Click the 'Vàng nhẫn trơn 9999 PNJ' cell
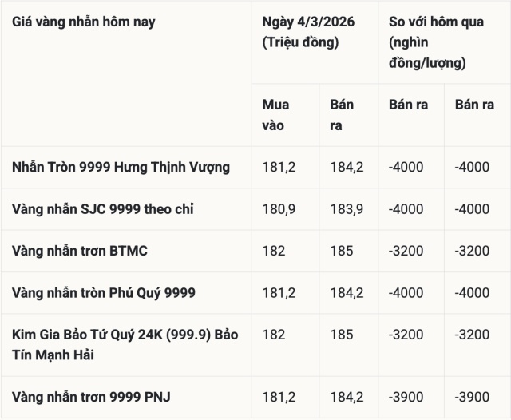This screenshot has width=511, height=420. tap(92, 397)
